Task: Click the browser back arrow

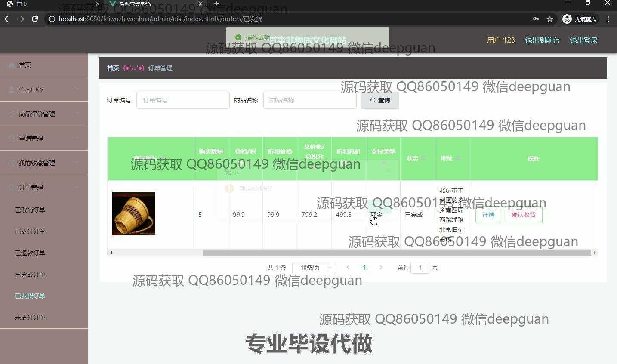Action: pos(7,19)
